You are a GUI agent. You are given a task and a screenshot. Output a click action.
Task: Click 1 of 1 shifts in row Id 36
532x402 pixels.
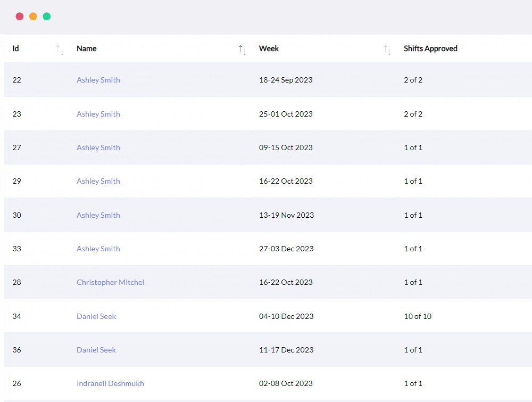(413, 350)
